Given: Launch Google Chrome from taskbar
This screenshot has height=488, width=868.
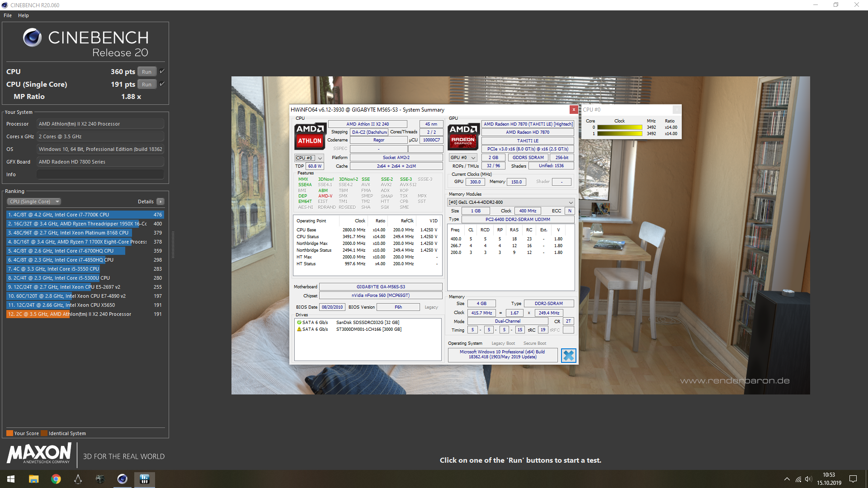Looking at the screenshot, I should point(56,479).
